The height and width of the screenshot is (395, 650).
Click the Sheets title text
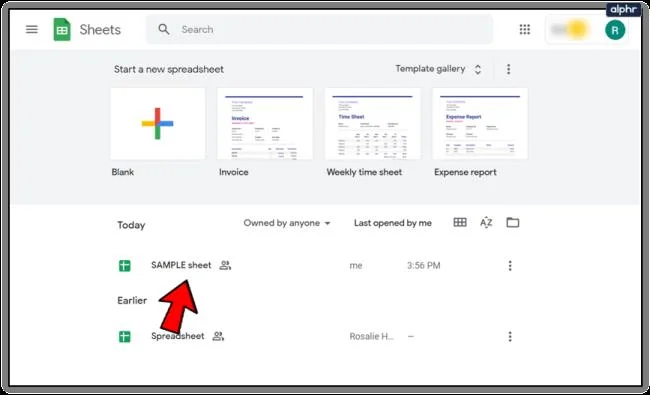click(100, 30)
